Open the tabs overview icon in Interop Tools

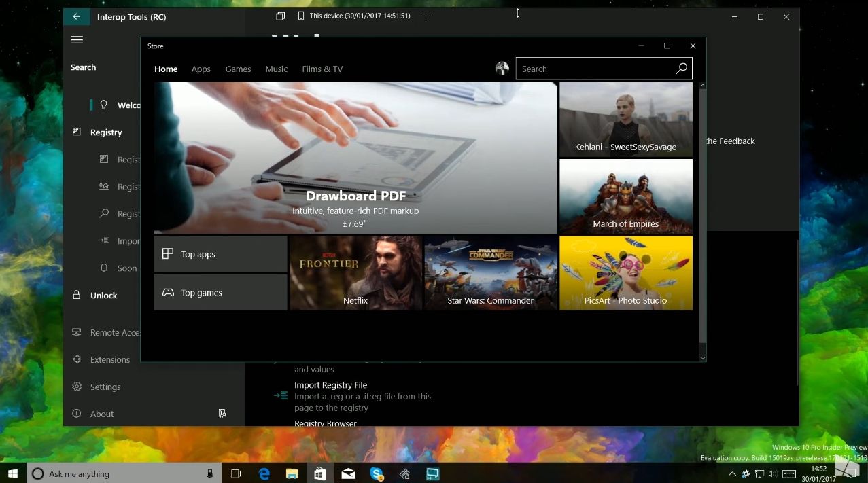(x=280, y=16)
